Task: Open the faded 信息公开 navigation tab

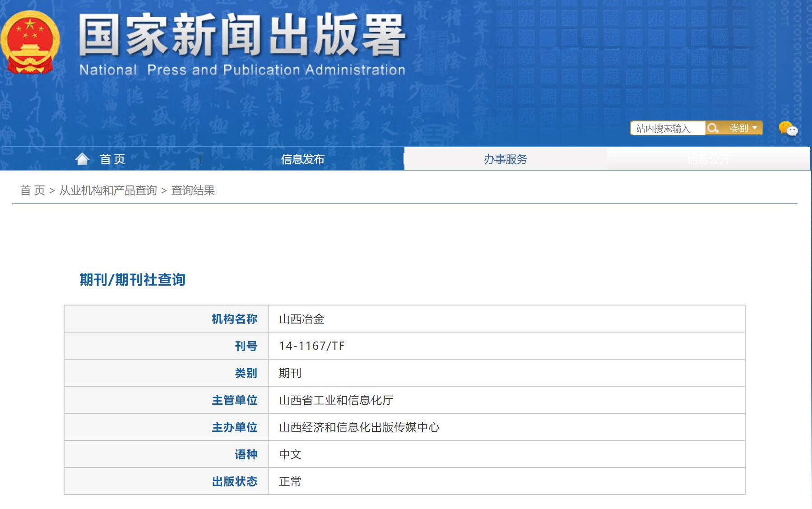Action: tap(708, 159)
